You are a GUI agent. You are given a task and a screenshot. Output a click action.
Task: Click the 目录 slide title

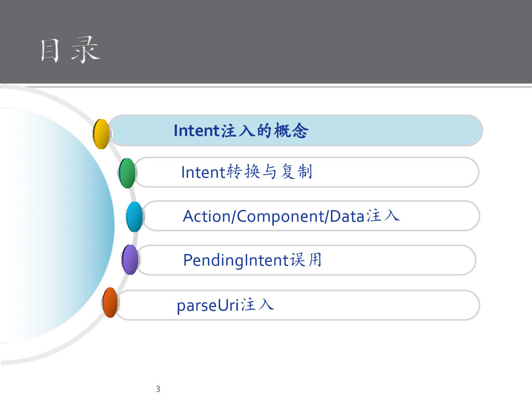(71, 51)
